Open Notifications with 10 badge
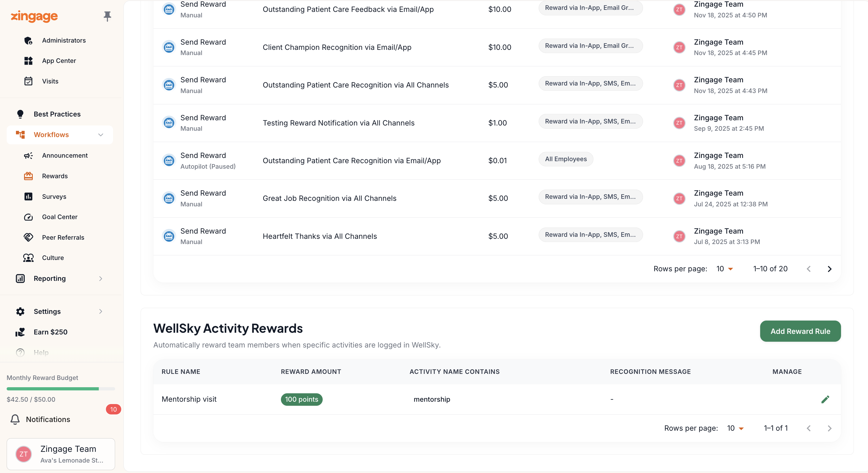This screenshot has width=868, height=473. [61, 419]
